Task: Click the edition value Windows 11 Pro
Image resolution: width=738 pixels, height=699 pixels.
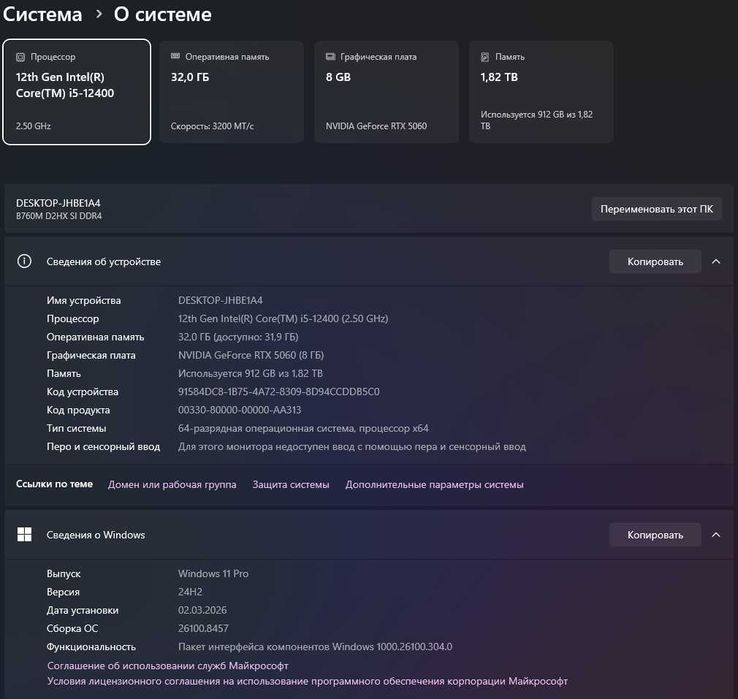Action: tap(213, 574)
